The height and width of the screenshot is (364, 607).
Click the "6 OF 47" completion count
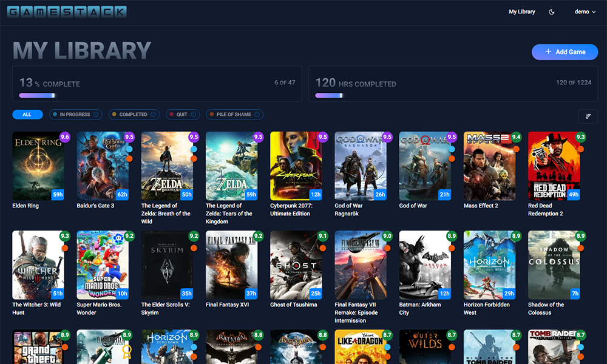pos(285,83)
